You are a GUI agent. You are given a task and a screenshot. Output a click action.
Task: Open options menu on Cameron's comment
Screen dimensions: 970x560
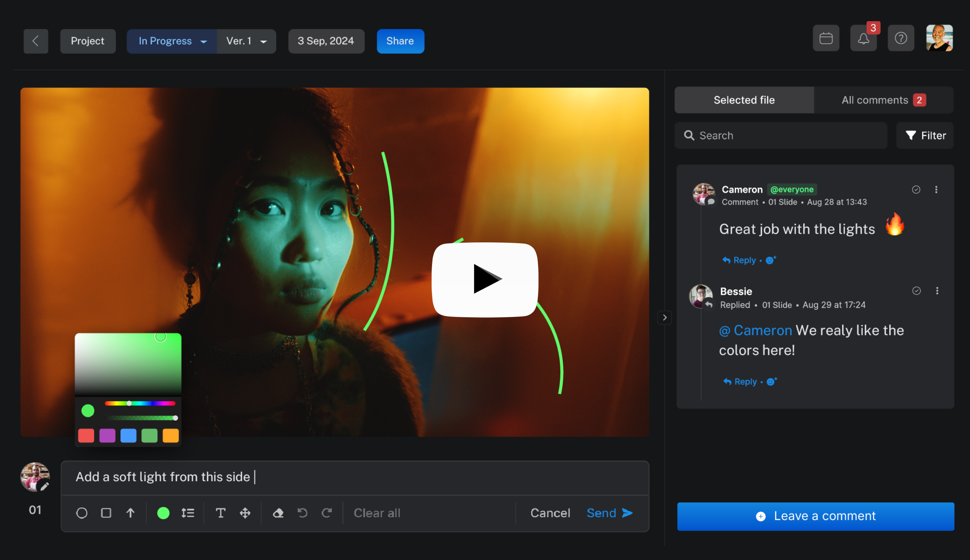coord(936,190)
